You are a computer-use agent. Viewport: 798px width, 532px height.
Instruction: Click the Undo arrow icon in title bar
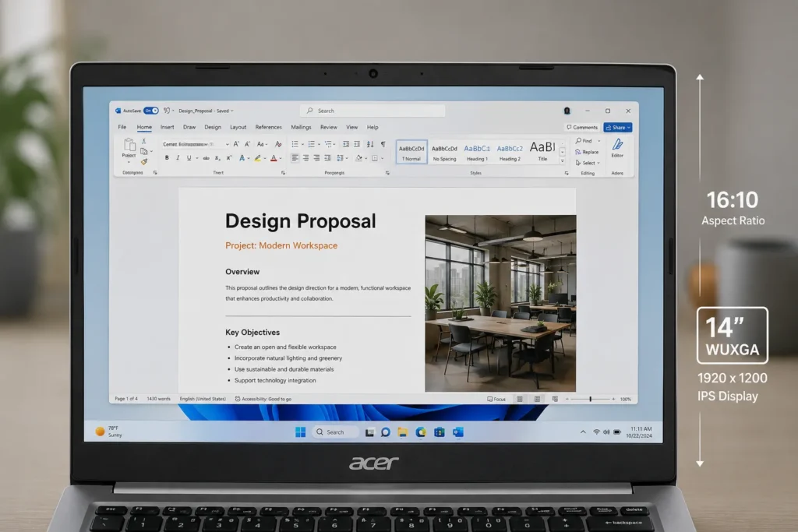pos(167,111)
